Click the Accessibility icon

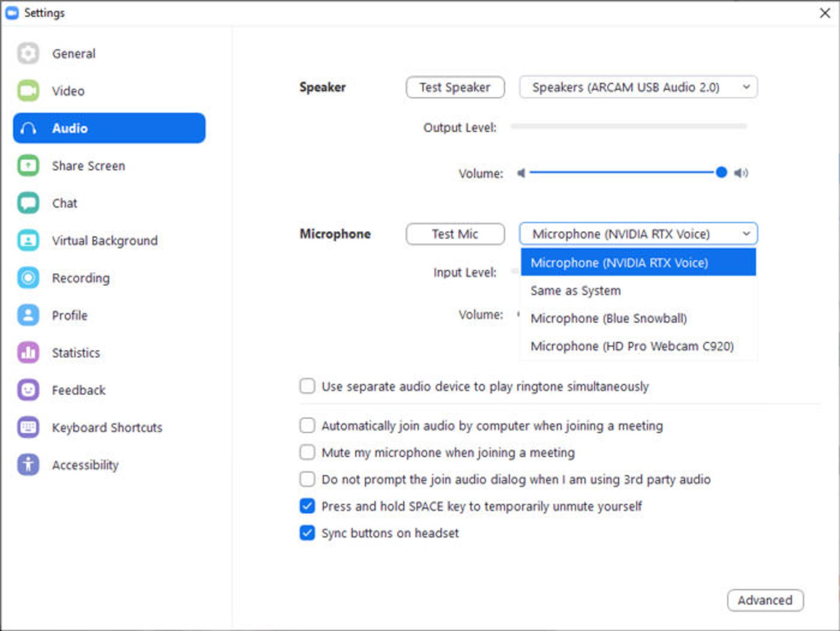pos(28,465)
